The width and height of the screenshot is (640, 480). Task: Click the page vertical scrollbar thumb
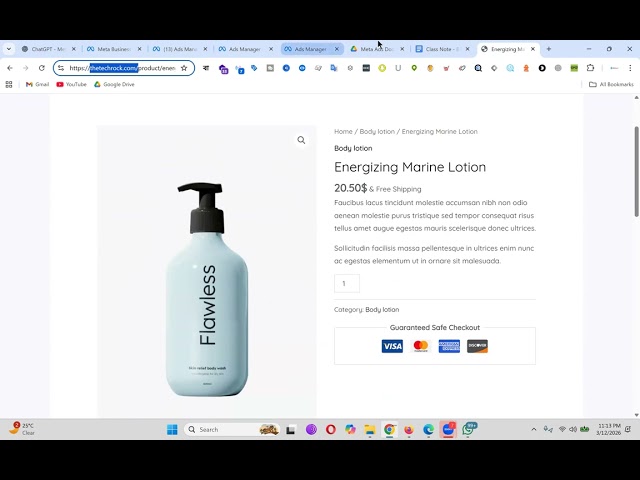[x=636, y=171]
